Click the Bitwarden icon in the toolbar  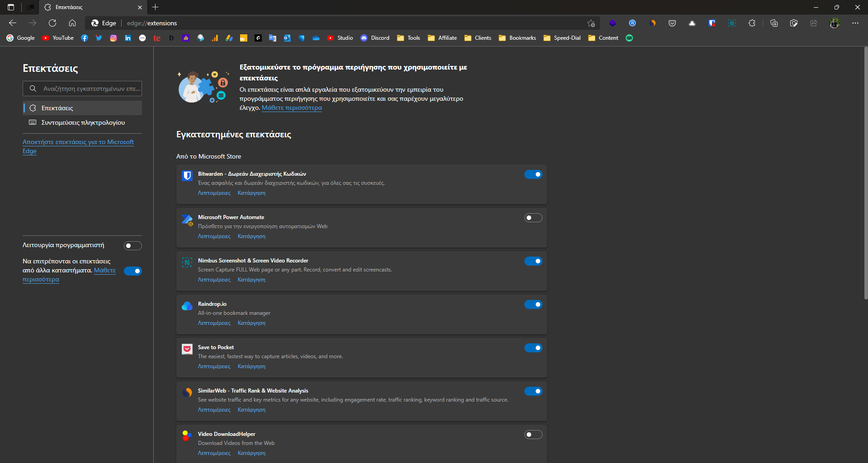(712, 23)
